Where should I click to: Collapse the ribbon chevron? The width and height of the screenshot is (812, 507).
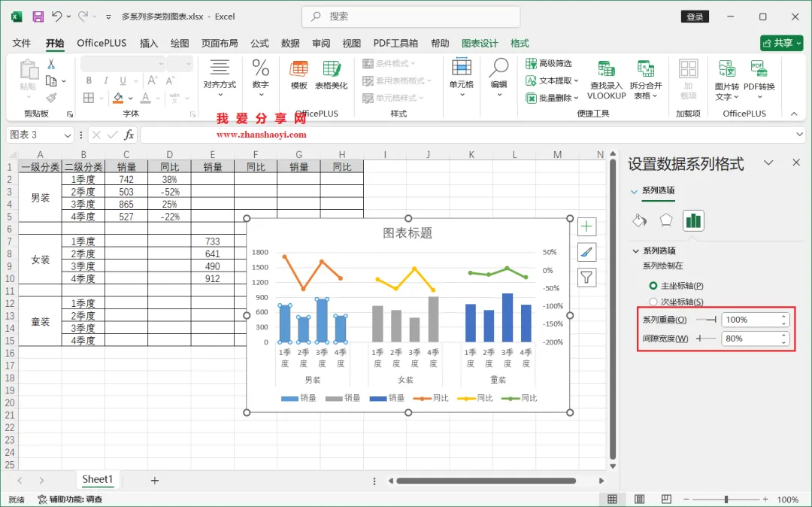[794, 114]
